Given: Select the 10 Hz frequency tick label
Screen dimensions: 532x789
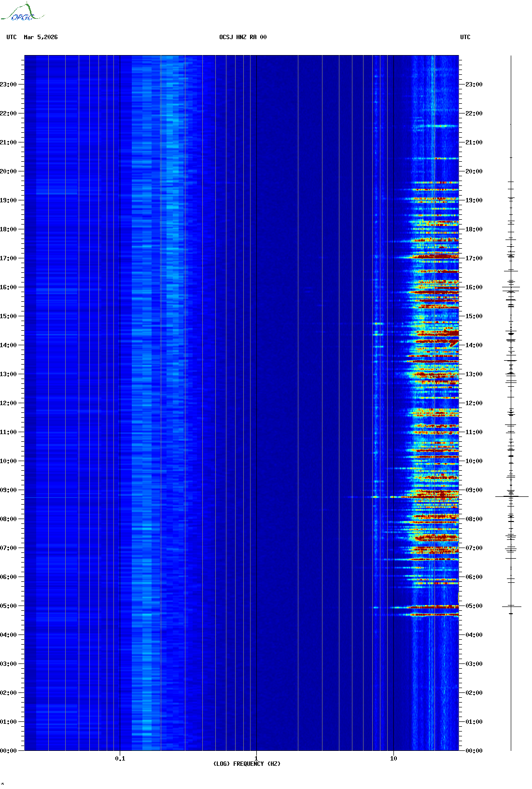Looking at the screenshot, I should [x=393, y=758].
